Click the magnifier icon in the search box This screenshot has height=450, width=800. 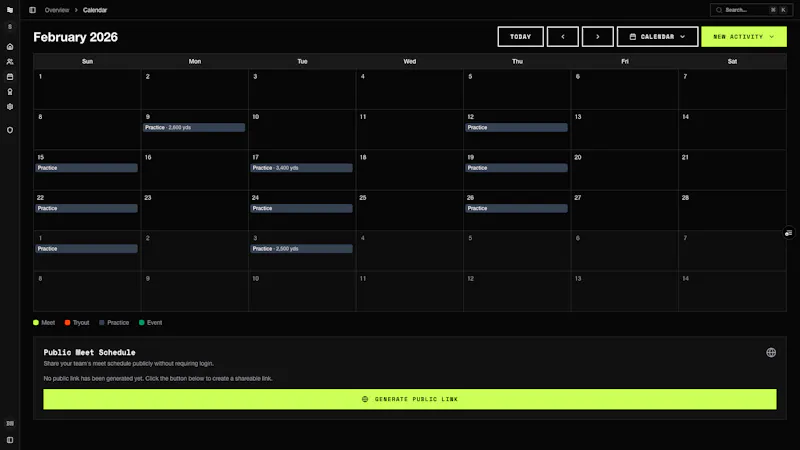pyautogui.click(x=719, y=10)
